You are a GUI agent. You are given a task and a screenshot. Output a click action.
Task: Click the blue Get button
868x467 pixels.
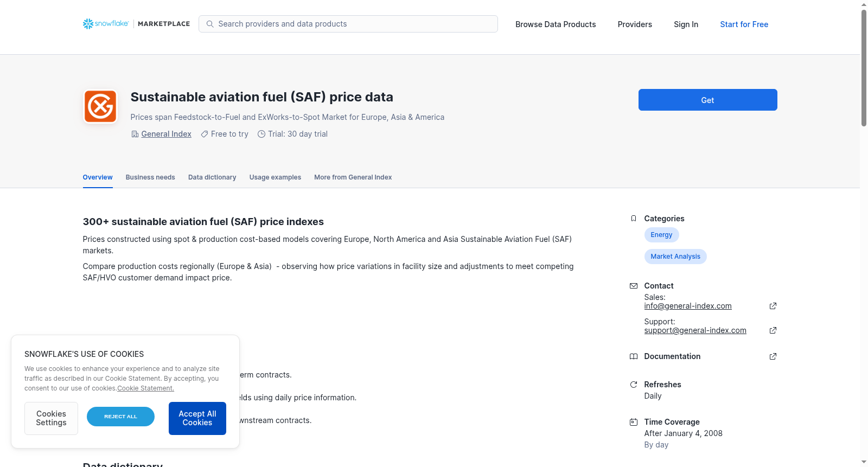[708, 100]
